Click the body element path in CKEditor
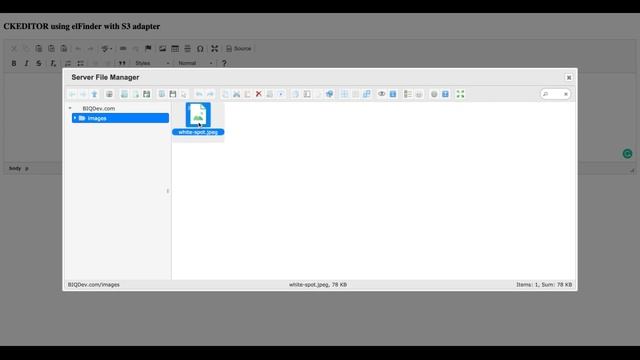The height and width of the screenshot is (360, 640). click(x=15, y=168)
